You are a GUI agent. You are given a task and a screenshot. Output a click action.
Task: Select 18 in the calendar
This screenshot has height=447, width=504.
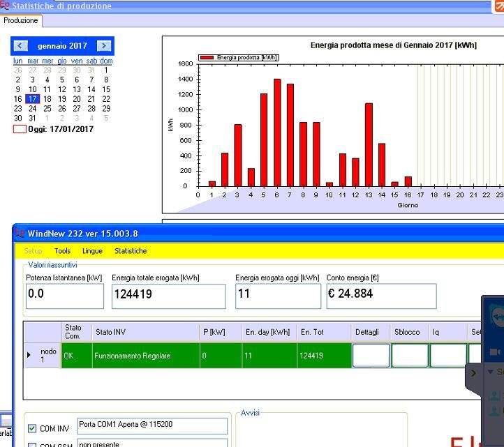pyautogui.click(x=47, y=99)
